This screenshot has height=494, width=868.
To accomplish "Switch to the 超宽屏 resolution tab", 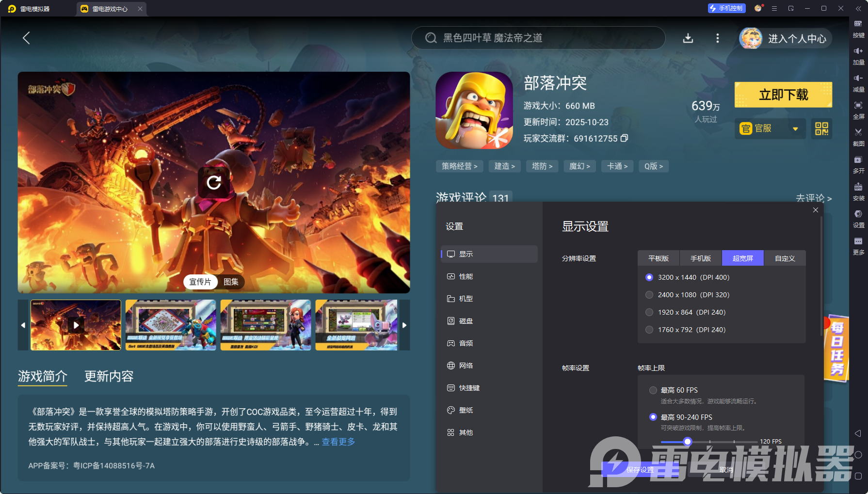I will click(x=743, y=258).
